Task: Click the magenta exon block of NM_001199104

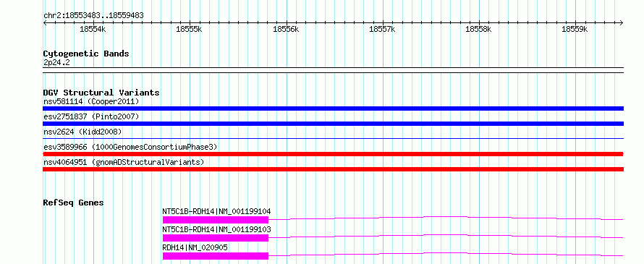Action: (x=215, y=220)
